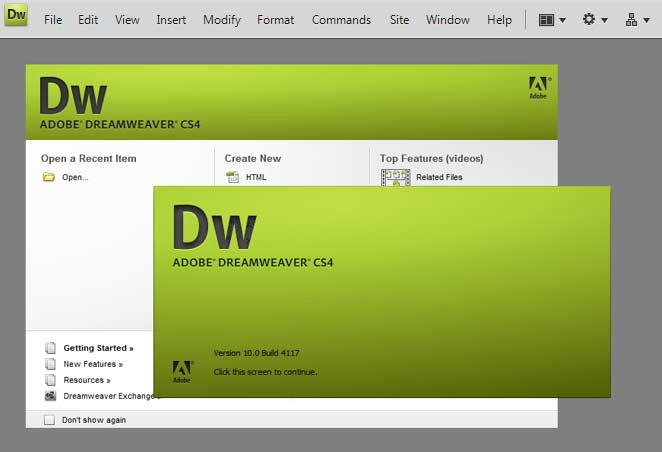The width and height of the screenshot is (662, 452).
Task: Create a new HTML document link
Action: (x=256, y=177)
